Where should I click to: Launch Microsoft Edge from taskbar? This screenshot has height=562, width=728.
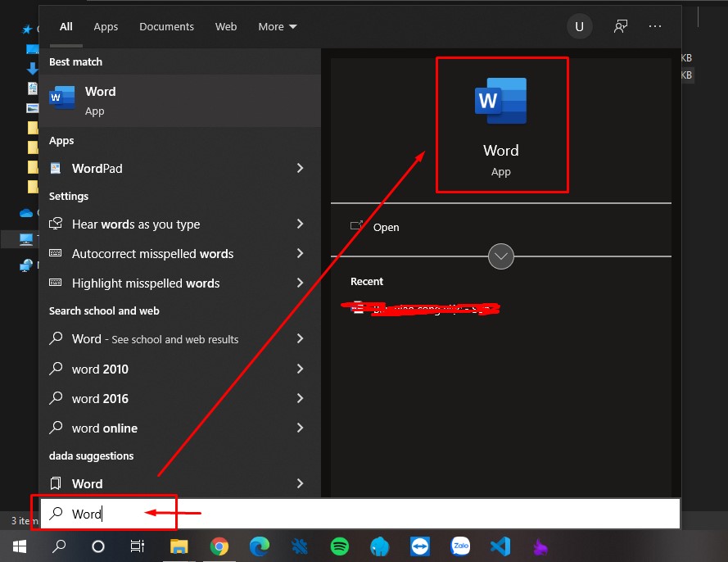pyautogui.click(x=260, y=546)
